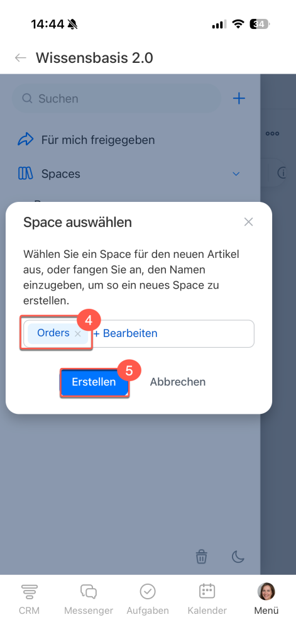Switch to the CRM tab
296x644 pixels.
30,599
